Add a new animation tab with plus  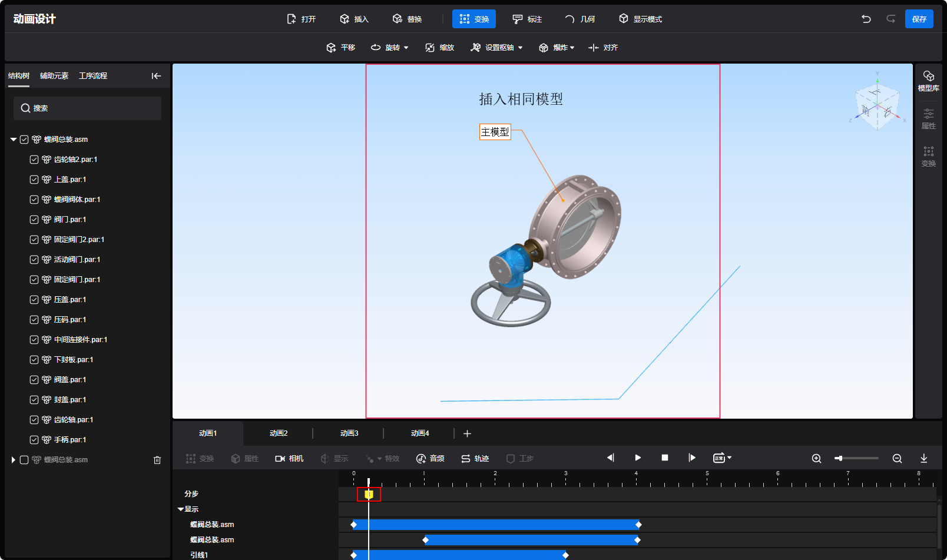click(x=467, y=434)
